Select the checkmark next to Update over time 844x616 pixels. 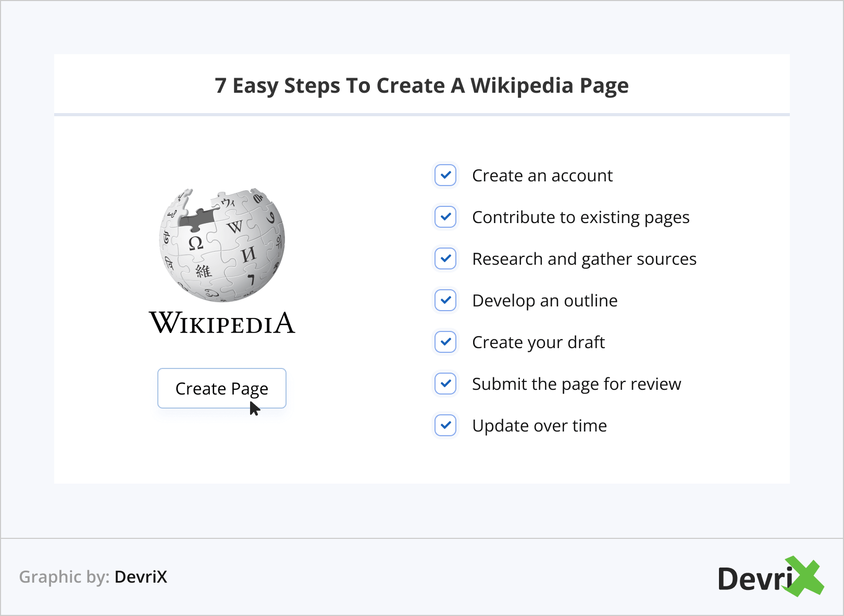point(445,426)
